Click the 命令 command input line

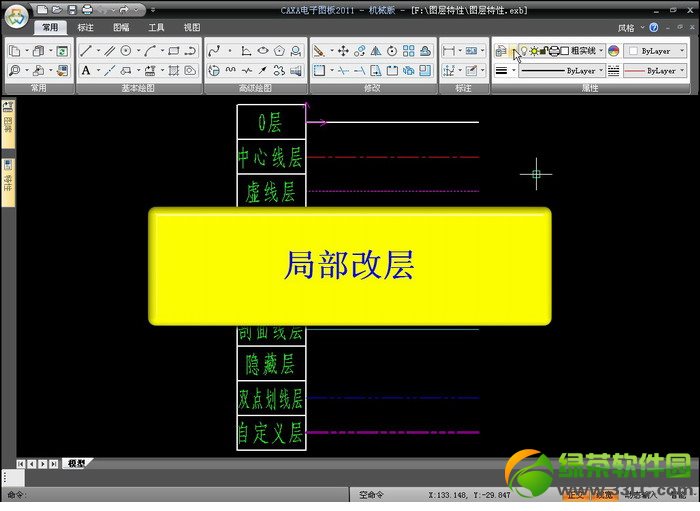(176, 495)
